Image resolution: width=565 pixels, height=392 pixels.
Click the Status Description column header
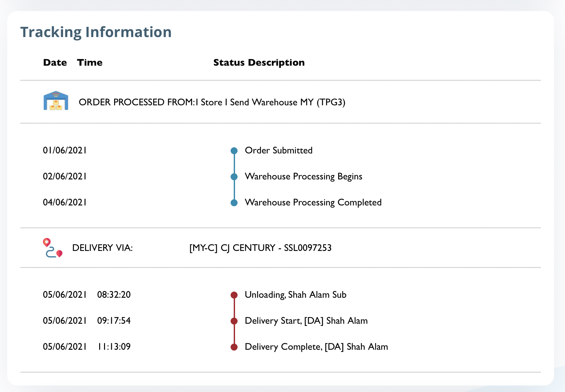(x=259, y=62)
